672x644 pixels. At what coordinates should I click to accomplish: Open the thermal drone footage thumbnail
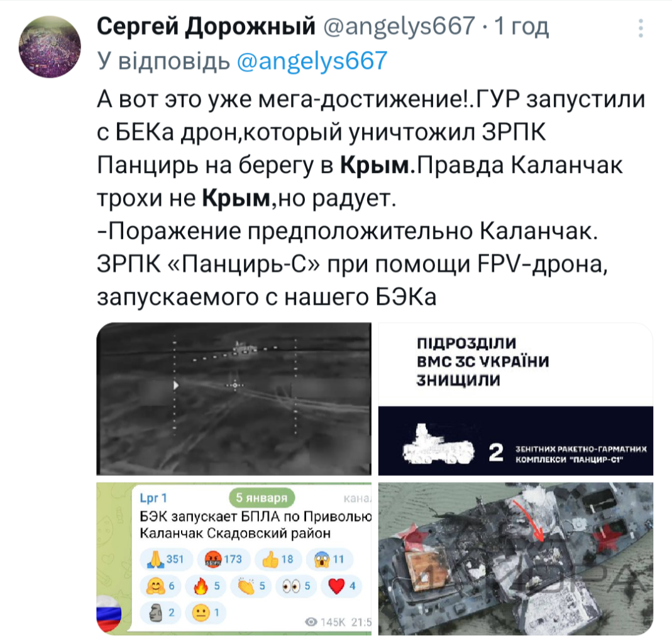tap(234, 399)
